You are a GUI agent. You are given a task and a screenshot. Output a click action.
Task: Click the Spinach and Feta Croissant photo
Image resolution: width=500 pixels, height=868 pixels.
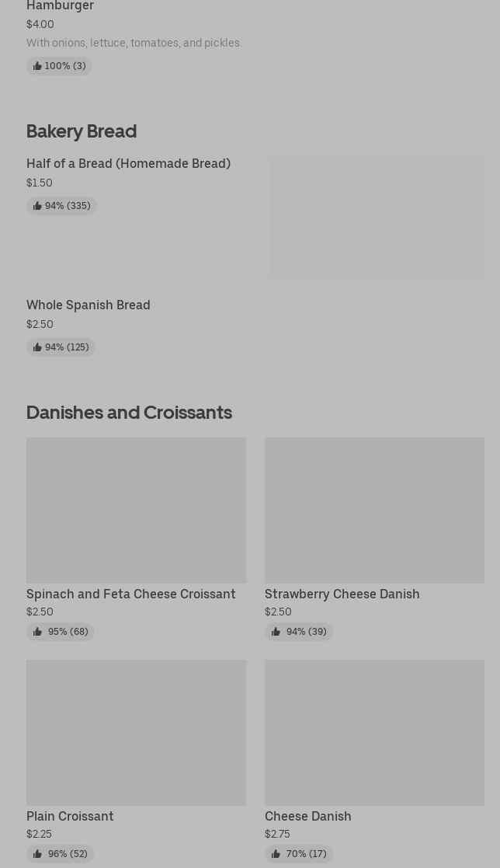[x=136, y=510]
